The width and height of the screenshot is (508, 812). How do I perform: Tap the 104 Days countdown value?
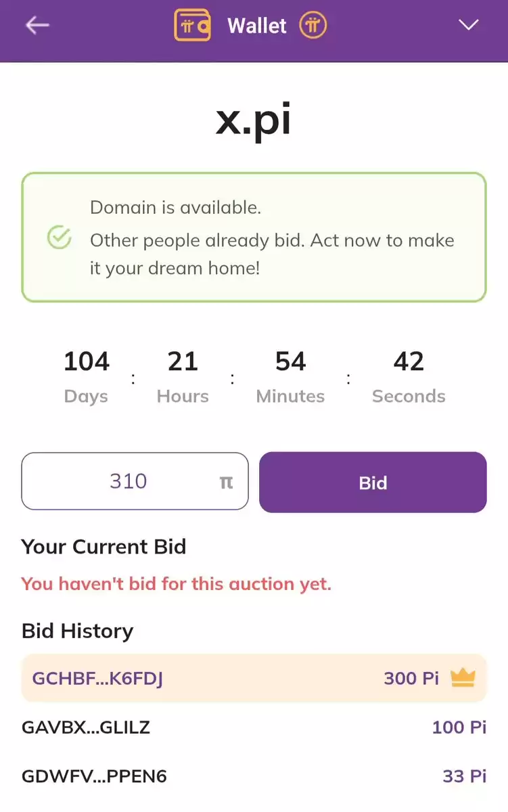pos(87,361)
